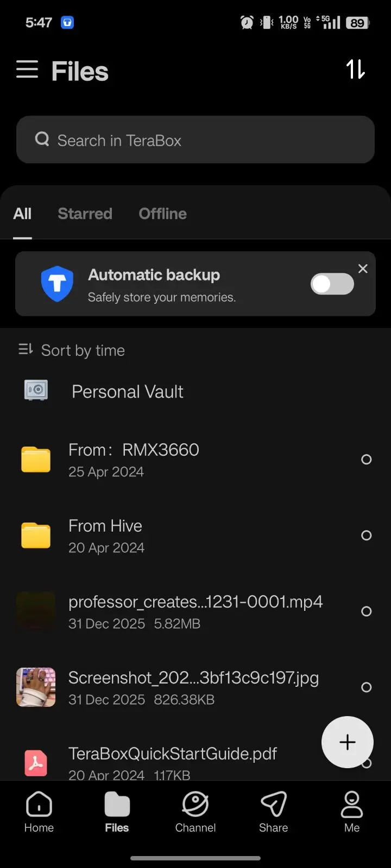Tap the battery 89 indicator
The width and height of the screenshot is (391, 868).
pos(358,23)
